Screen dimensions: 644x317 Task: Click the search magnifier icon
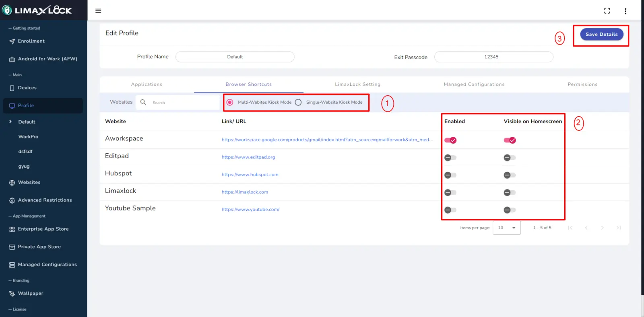tap(143, 102)
